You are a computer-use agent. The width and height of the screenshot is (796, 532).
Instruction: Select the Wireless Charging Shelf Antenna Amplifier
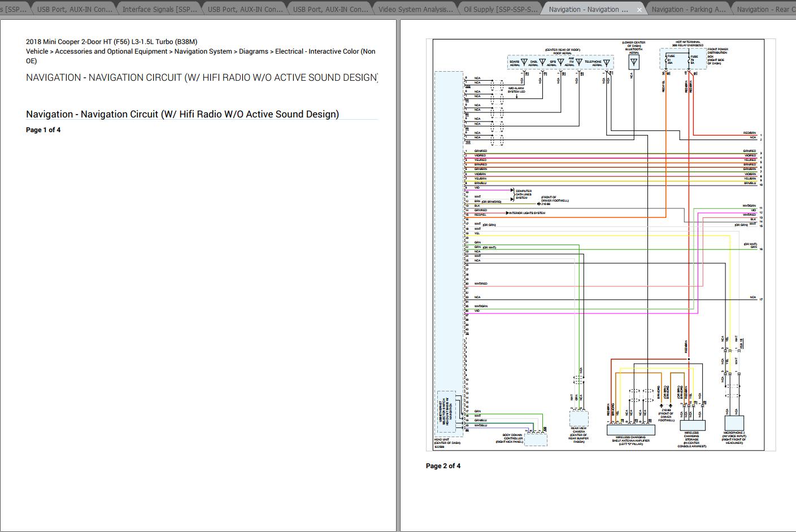[630, 430]
